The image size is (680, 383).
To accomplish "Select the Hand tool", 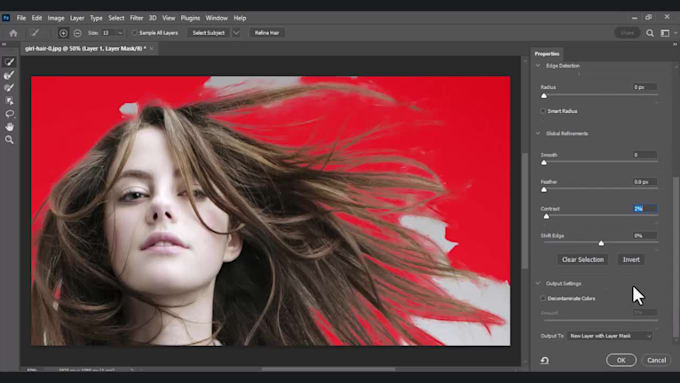I will 9,127.
